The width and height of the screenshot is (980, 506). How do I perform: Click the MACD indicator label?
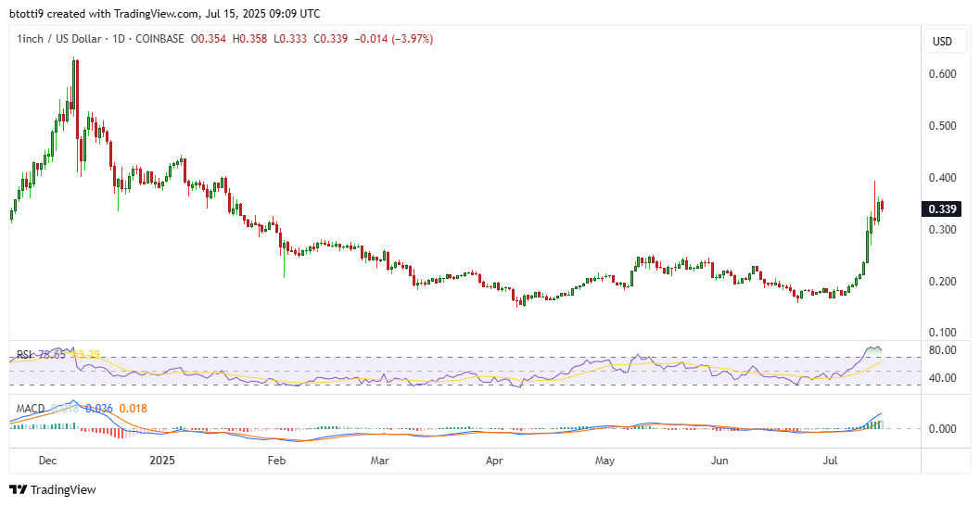(x=31, y=409)
